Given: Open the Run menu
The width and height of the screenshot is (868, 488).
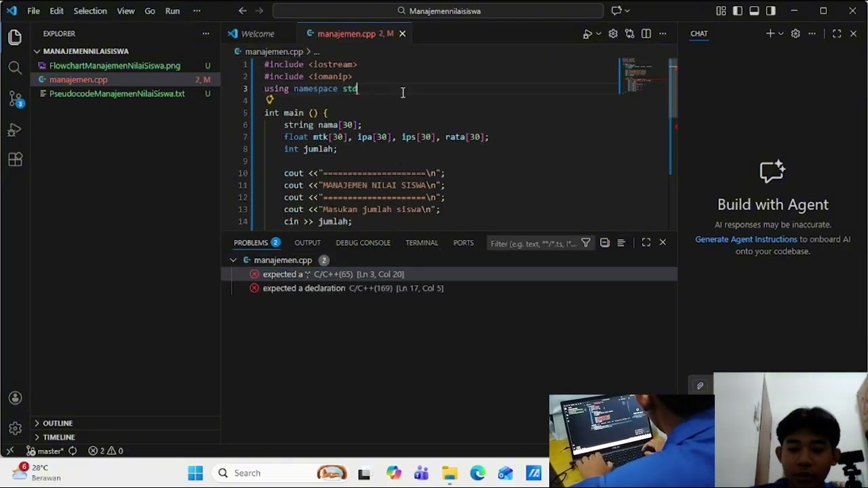Looking at the screenshot, I should tap(172, 11).
